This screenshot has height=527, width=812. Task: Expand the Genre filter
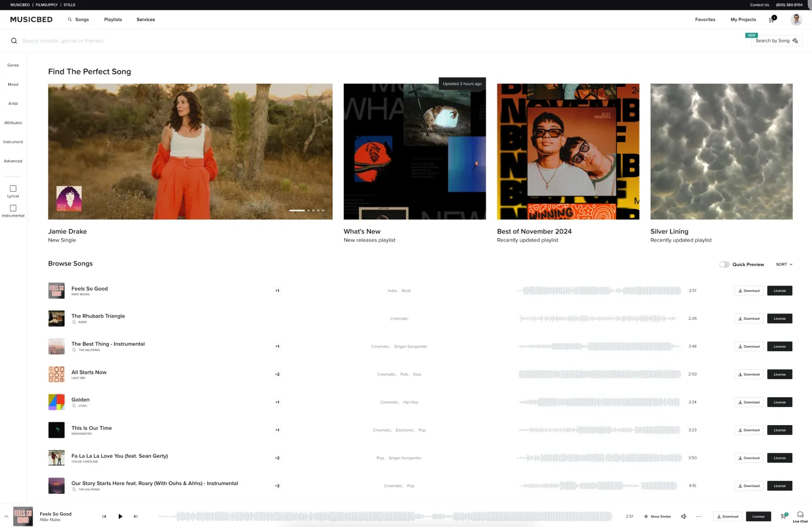pyautogui.click(x=13, y=65)
